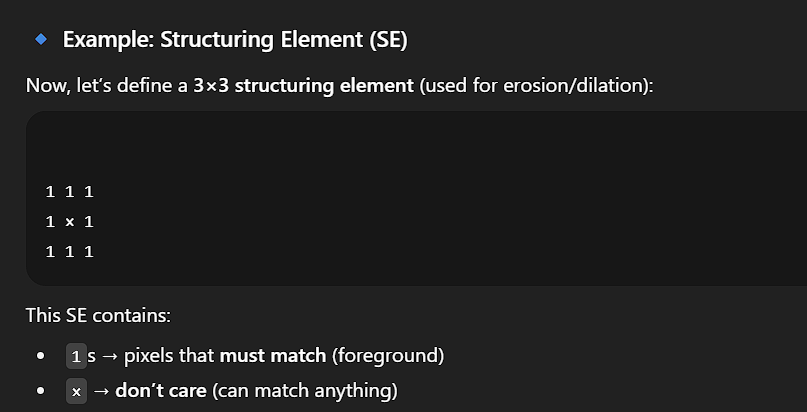The height and width of the screenshot is (412, 807).
Task: Click the "(used for erosion/dilation)" text
Action: [x=536, y=85]
